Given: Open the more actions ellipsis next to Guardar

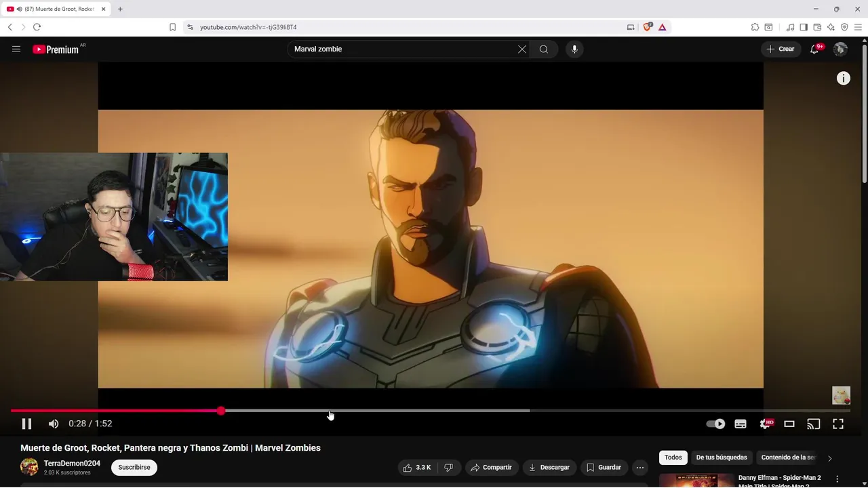Looking at the screenshot, I should click(x=640, y=468).
